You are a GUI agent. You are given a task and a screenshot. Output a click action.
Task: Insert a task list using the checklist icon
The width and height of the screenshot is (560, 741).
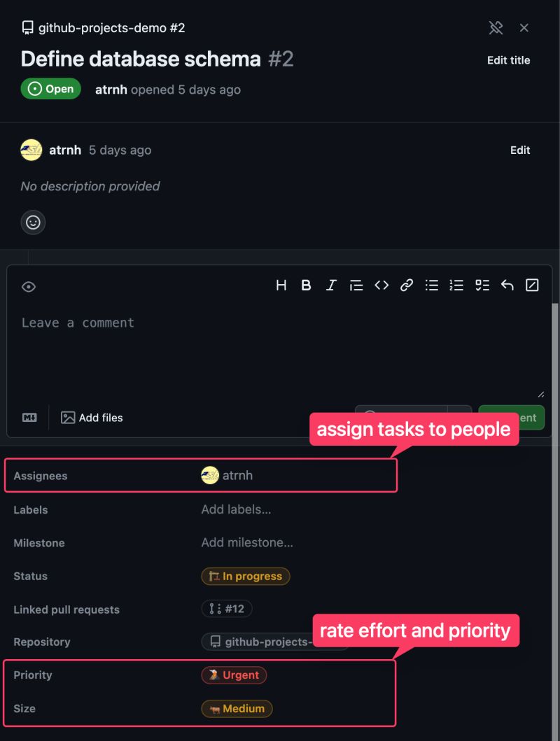(x=482, y=285)
